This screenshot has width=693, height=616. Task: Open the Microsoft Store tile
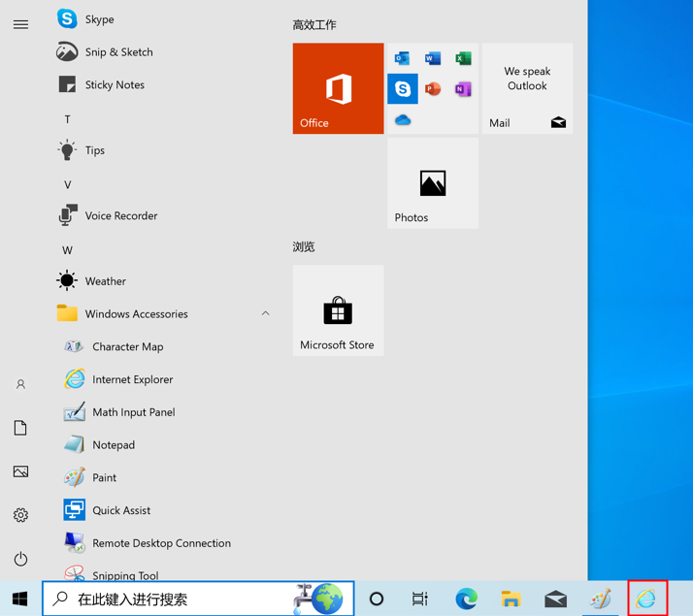[x=338, y=310]
